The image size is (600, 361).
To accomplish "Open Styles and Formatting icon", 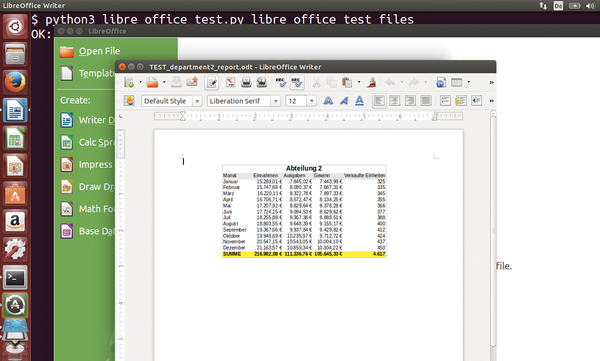I will (x=129, y=101).
